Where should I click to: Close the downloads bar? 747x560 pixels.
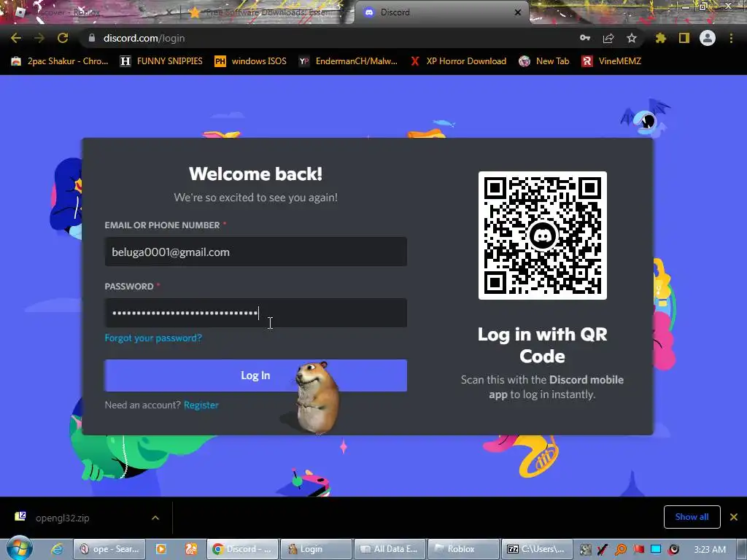tap(734, 517)
